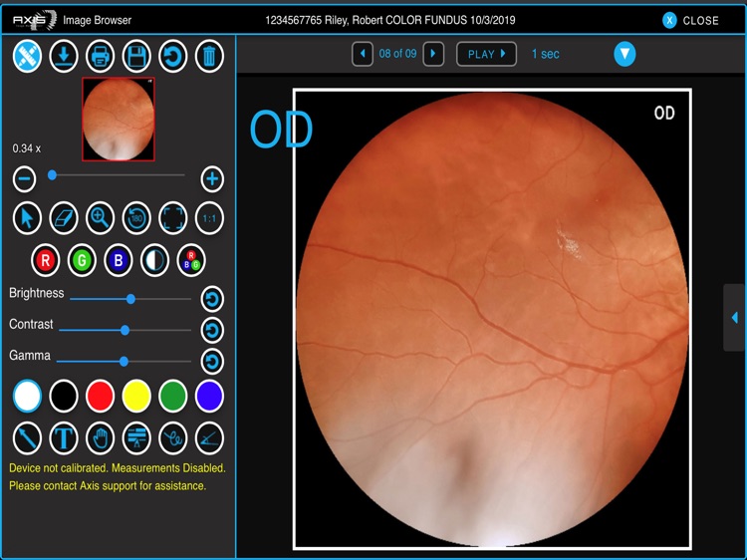Adjust the Contrast slider handle
This screenshot has width=747, height=560.
tap(124, 330)
